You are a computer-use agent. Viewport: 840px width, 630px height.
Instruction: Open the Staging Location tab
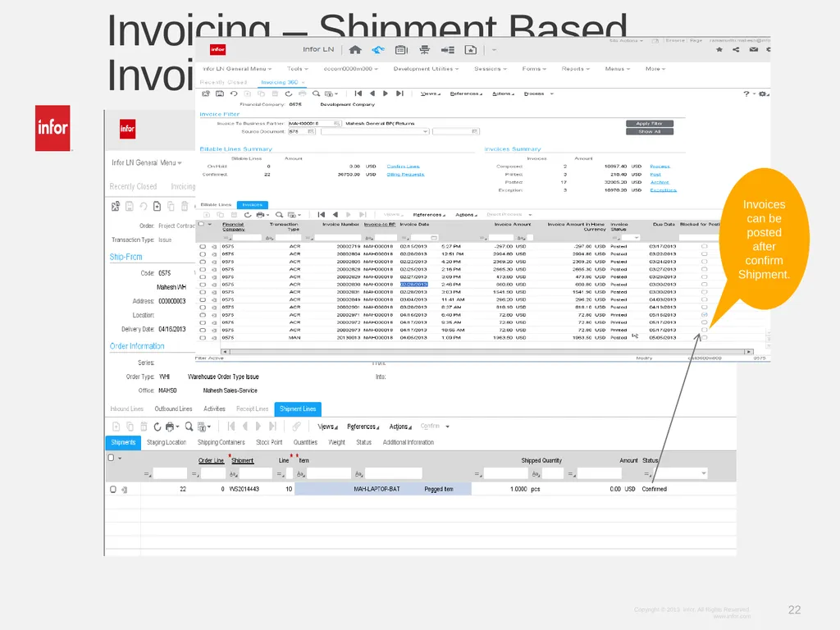pyautogui.click(x=167, y=442)
